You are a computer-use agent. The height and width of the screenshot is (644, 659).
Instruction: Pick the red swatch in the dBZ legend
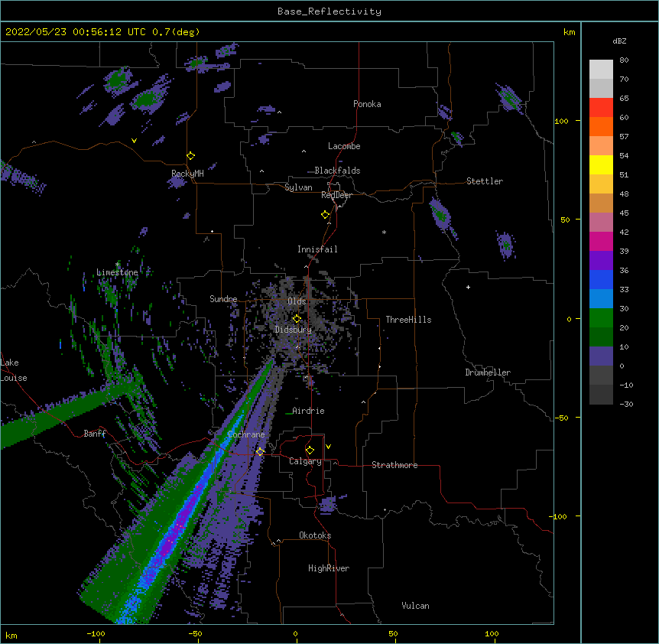click(x=601, y=107)
